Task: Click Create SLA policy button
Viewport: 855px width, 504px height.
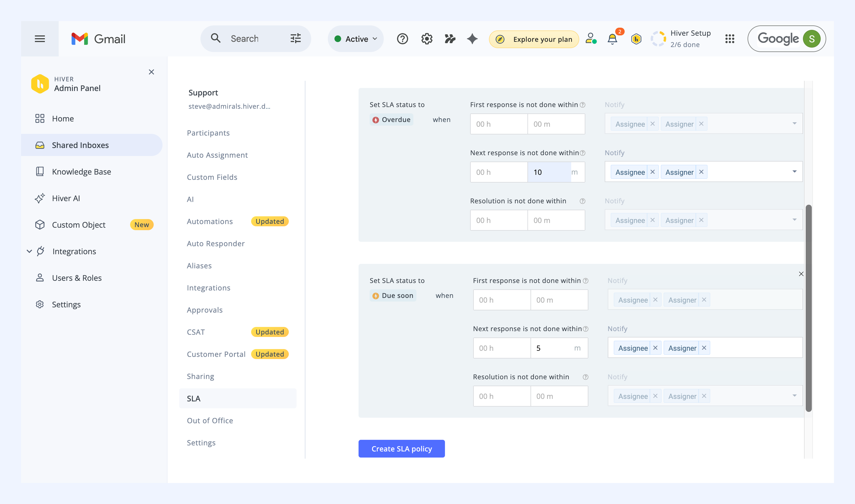Action: 401,449
